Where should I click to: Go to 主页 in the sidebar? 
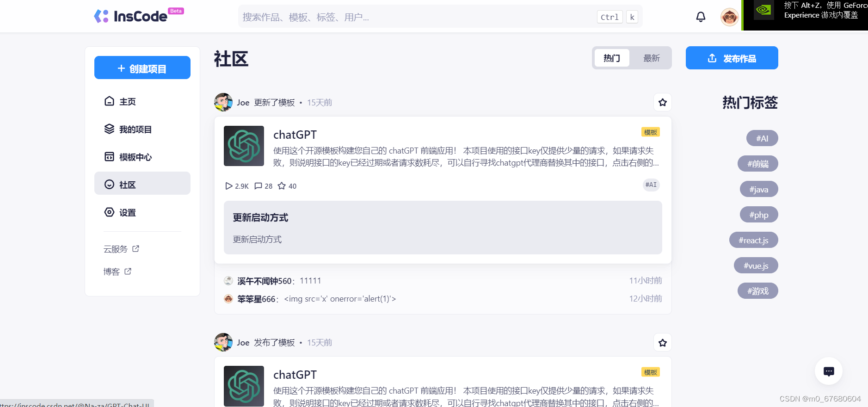(x=142, y=102)
